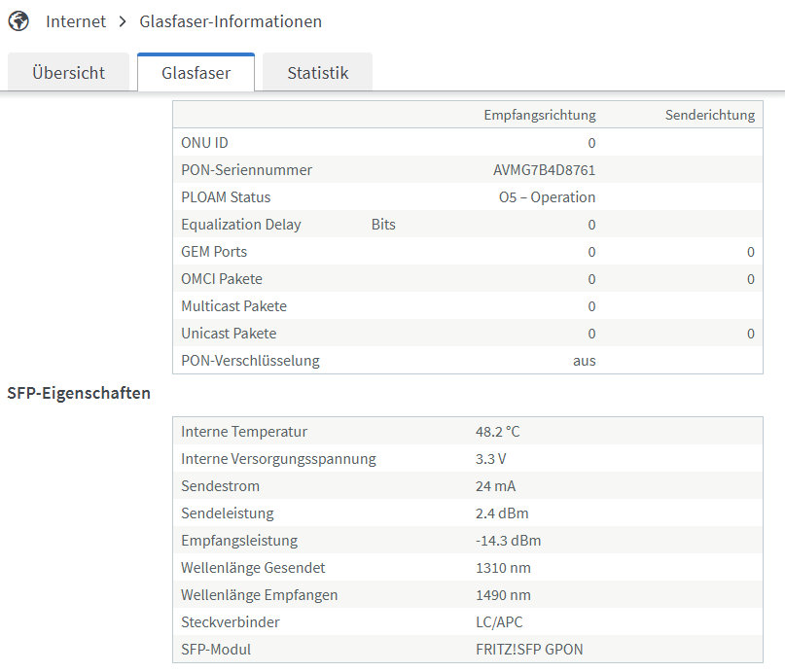
Task: Select the Interne Temperatur label
Action: pos(244,432)
